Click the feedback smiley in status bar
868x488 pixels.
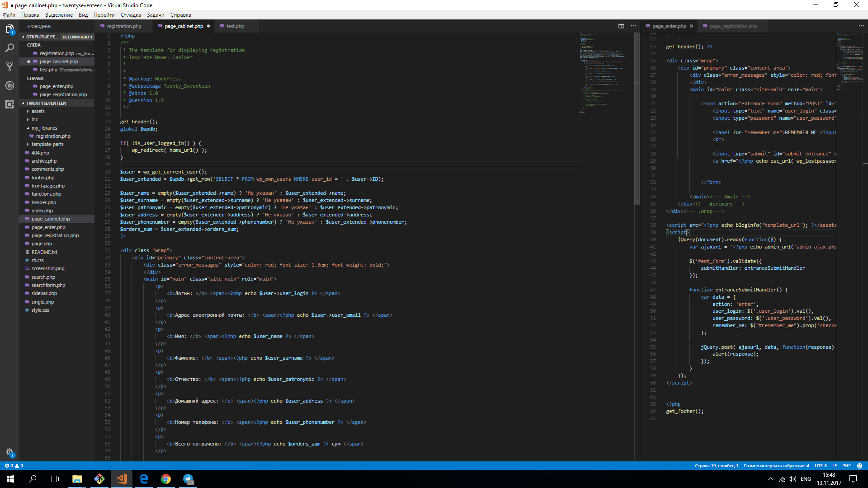859,466
